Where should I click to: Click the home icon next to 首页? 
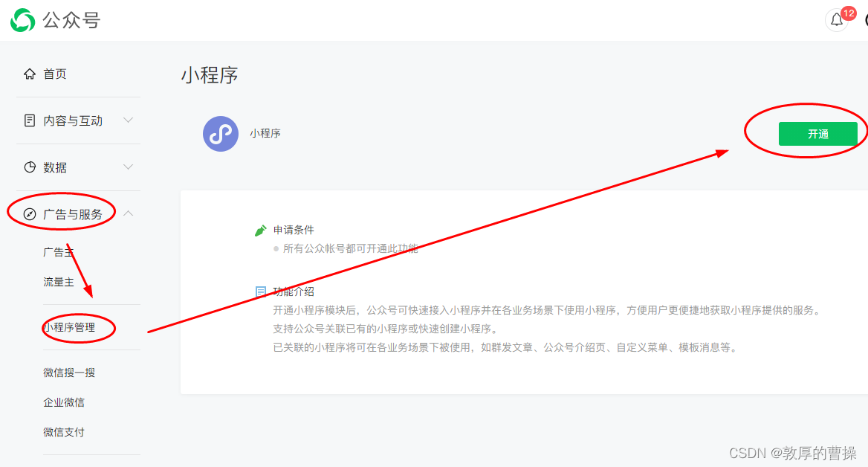(29, 74)
